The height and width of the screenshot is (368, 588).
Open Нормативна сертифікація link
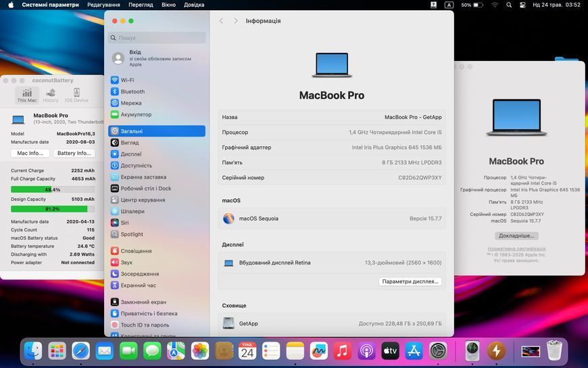(x=516, y=248)
